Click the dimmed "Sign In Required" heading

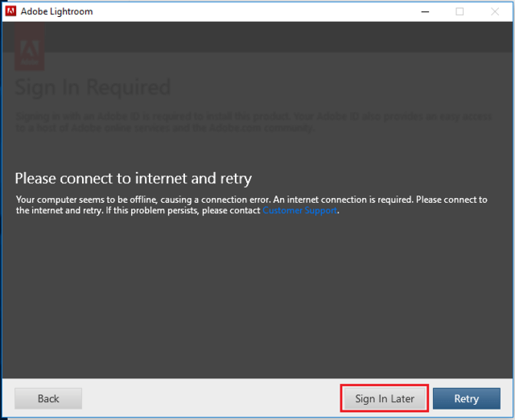coord(93,87)
